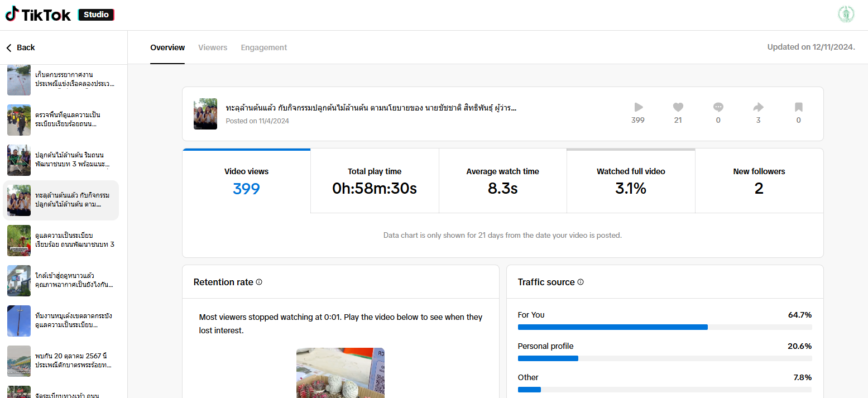Viewport: 868px width, 398px height.
Task: Click the video thumbnail in the header card
Action: (x=205, y=114)
